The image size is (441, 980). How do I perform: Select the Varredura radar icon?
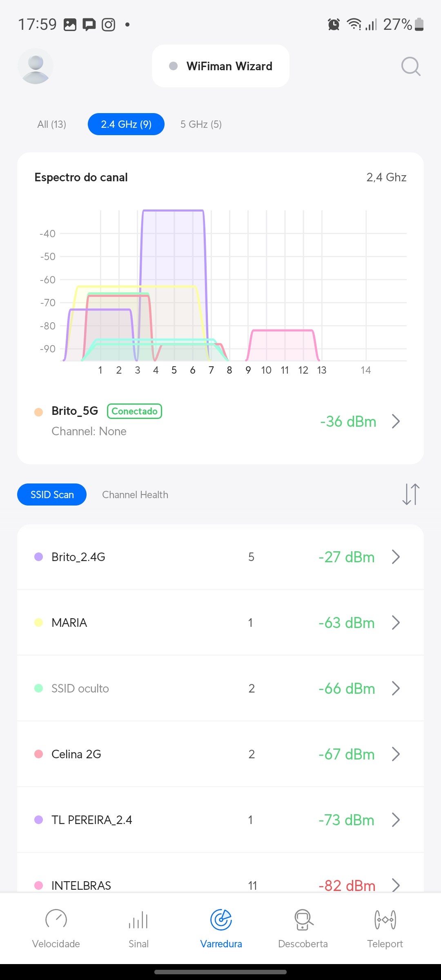(x=221, y=920)
